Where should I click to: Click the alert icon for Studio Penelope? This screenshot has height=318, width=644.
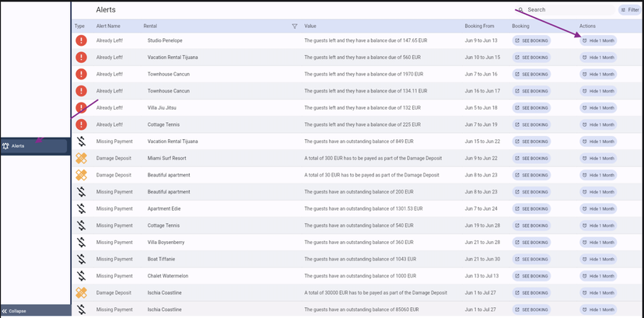tap(82, 40)
